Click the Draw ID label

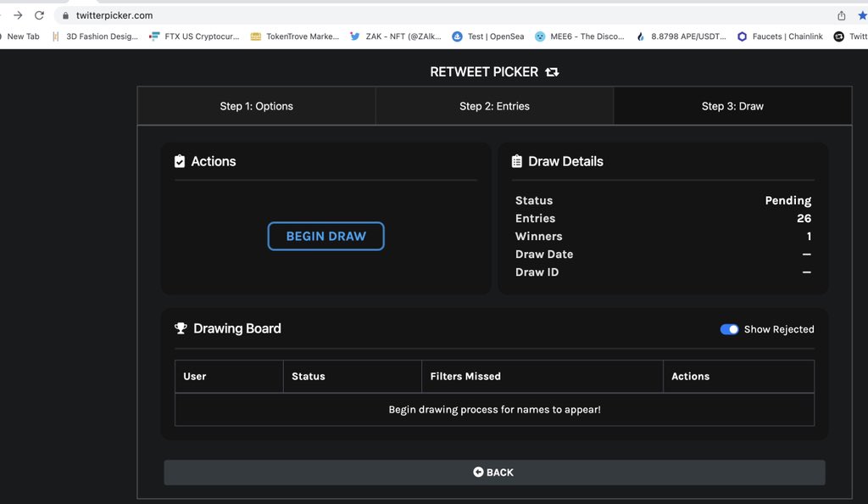click(537, 272)
